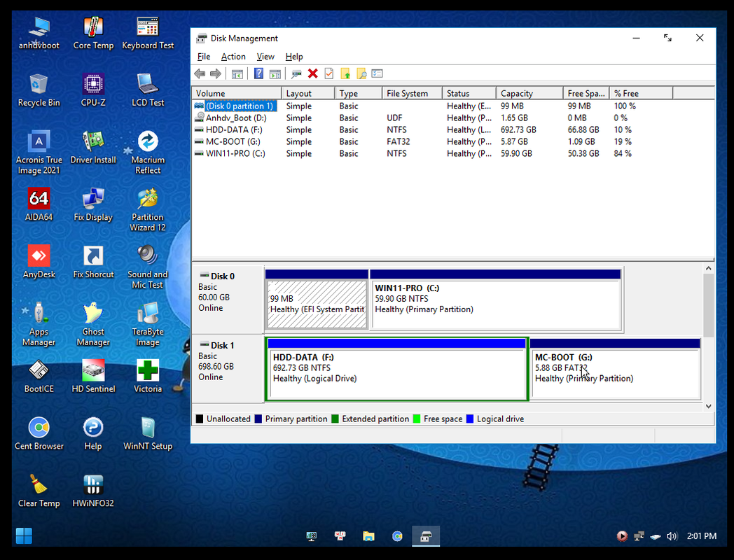Click the volume speaker tray icon
The image size is (734, 560).
click(672, 536)
